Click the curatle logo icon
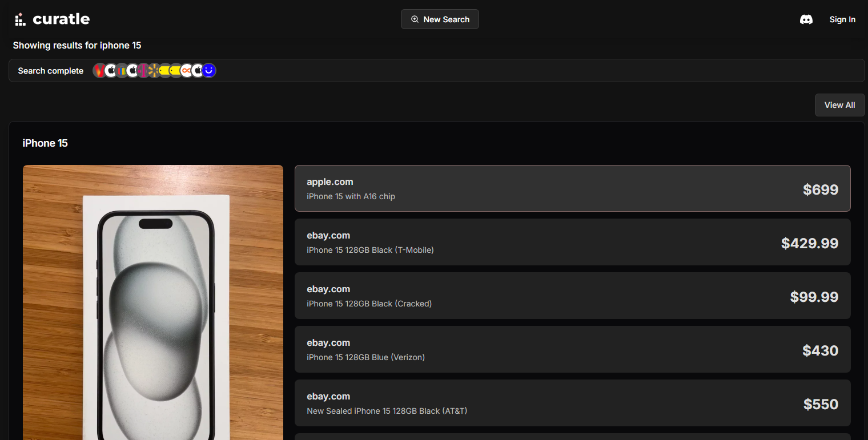 click(x=20, y=19)
